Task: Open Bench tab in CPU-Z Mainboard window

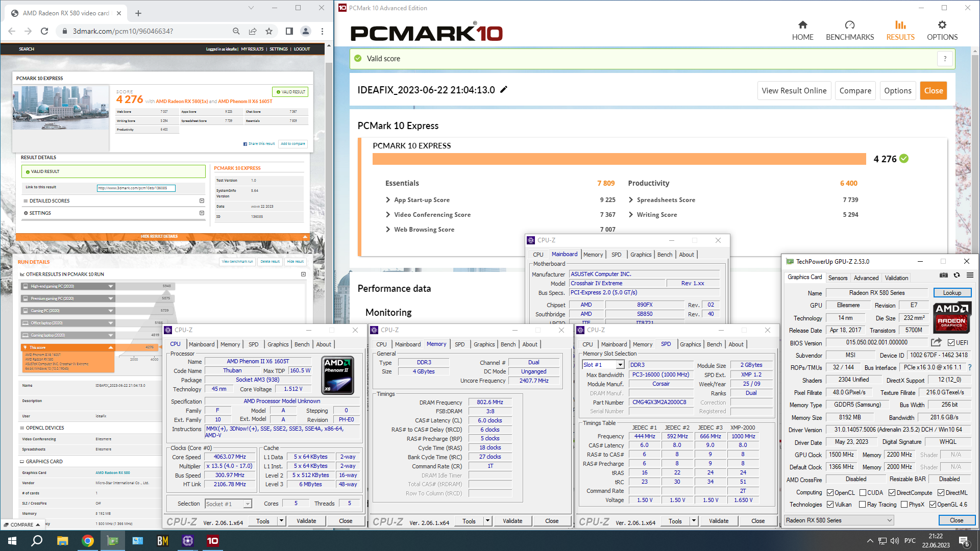Action: point(665,255)
